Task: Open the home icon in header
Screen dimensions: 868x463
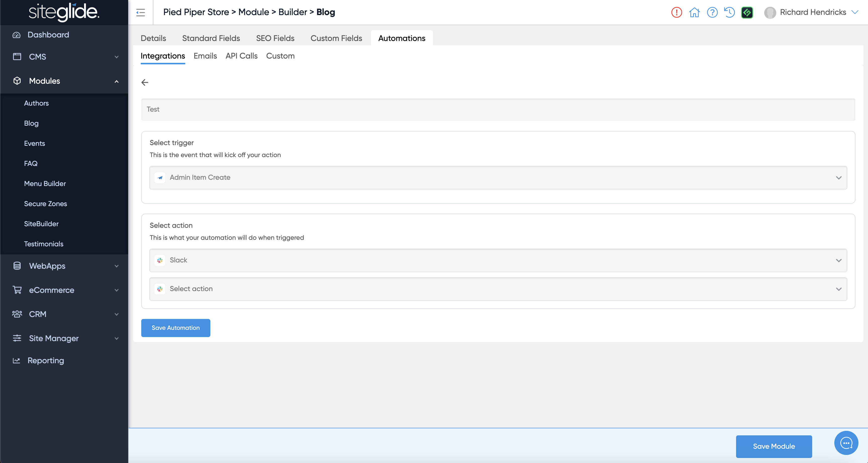Action: 694,13
